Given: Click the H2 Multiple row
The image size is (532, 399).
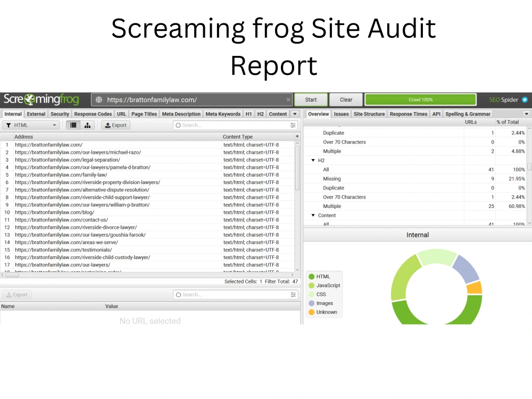Looking at the screenshot, I should (415, 206).
